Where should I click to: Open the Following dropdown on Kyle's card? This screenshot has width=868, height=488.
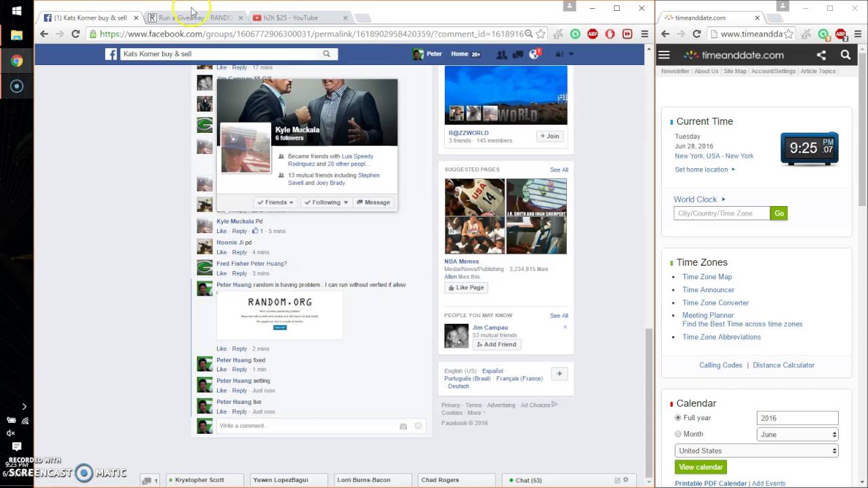[x=326, y=202]
